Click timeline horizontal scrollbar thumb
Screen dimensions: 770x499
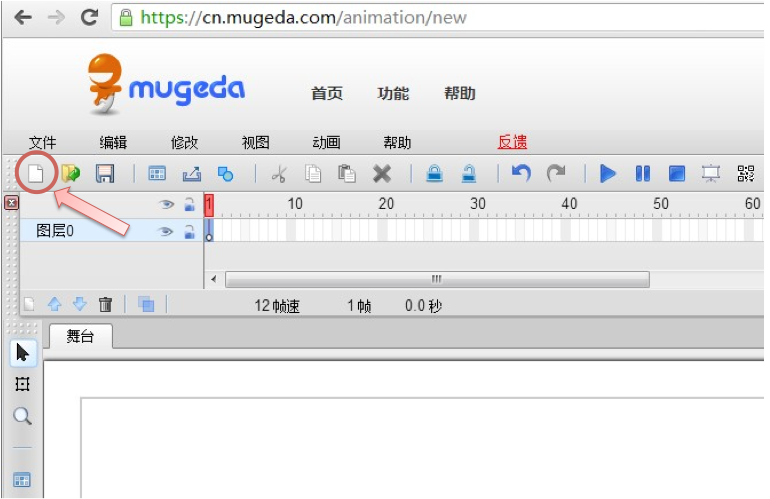click(437, 279)
